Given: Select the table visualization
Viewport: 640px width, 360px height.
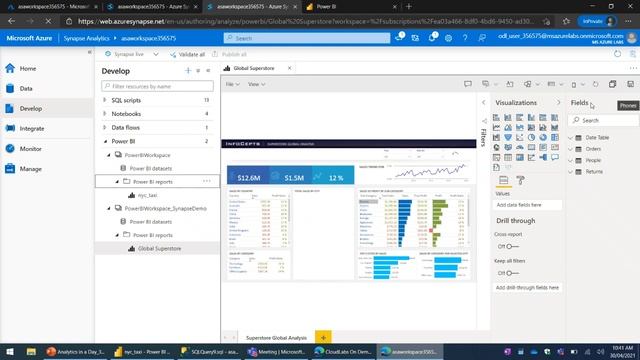Looking at the screenshot, I should (x=508, y=158).
